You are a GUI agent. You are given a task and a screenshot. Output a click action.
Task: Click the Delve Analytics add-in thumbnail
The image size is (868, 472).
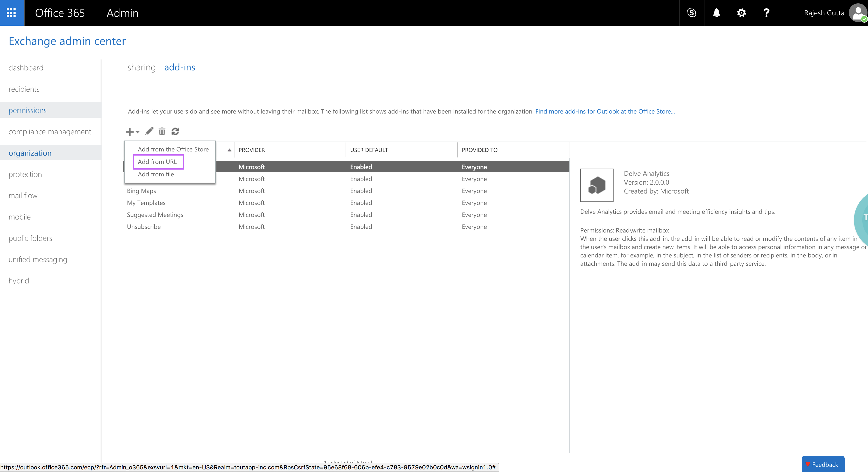point(597,185)
